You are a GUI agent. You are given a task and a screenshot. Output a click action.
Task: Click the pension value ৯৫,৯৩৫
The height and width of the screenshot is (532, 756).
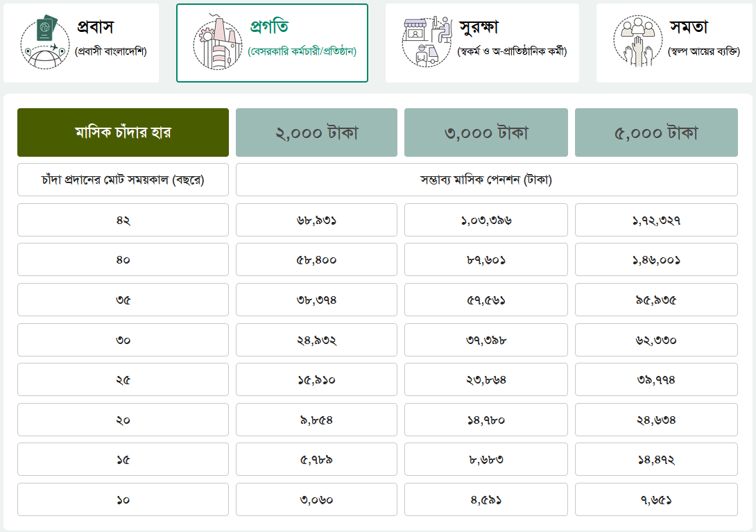point(656,300)
